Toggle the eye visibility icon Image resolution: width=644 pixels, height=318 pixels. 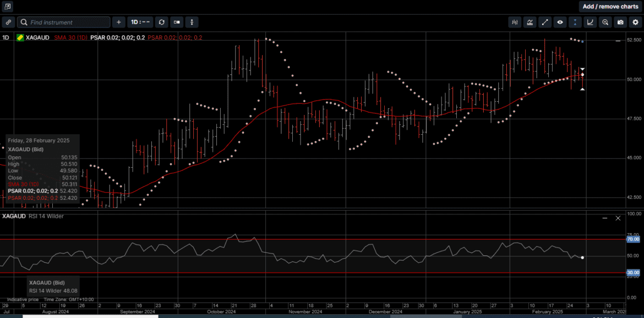point(560,23)
